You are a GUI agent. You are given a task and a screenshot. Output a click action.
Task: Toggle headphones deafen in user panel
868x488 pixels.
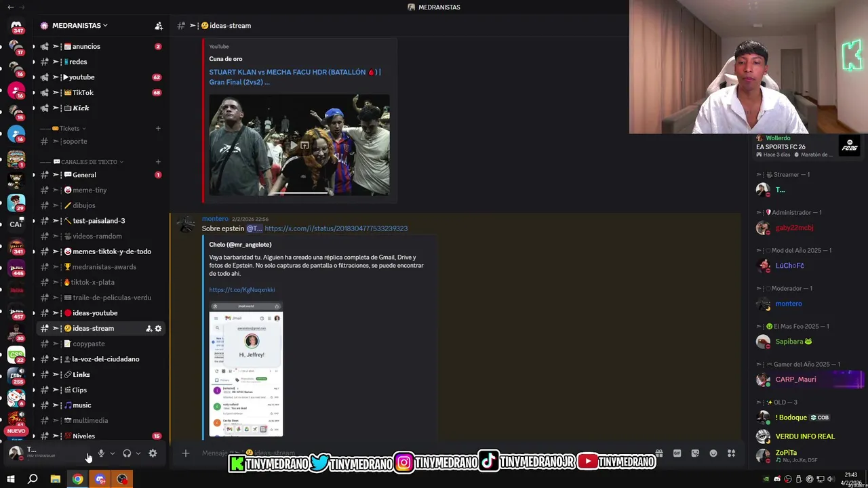pyautogui.click(x=127, y=453)
